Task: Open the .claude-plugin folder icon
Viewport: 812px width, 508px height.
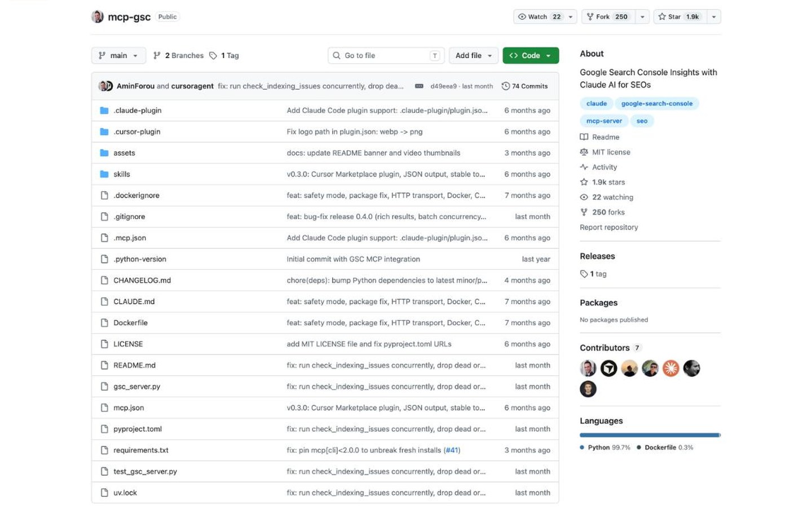Action: tap(104, 111)
